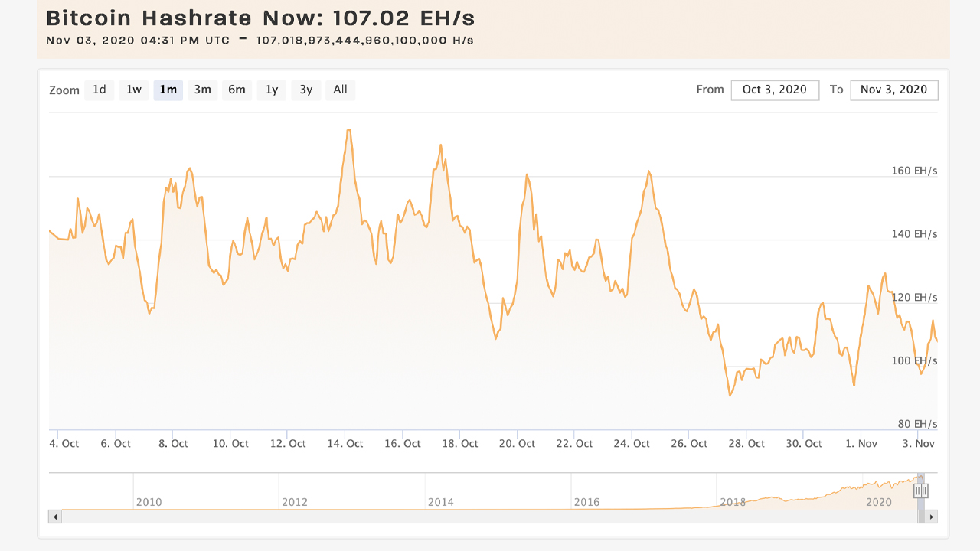The height and width of the screenshot is (551, 980).
Task: Click "2012" in the navigator timeline
Action: click(295, 502)
